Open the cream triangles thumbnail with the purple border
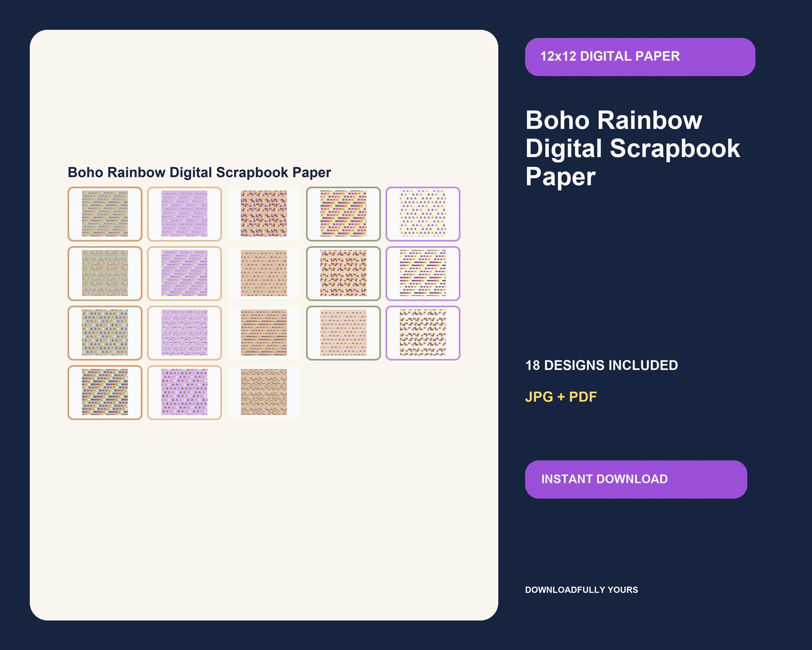The height and width of the screenshot is (650, 812). 423,214
